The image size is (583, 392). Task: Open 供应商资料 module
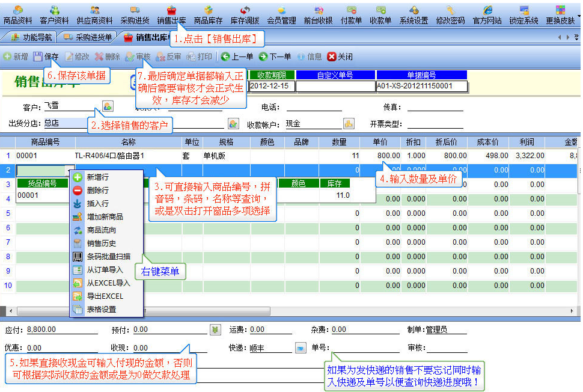pos(94,15)
